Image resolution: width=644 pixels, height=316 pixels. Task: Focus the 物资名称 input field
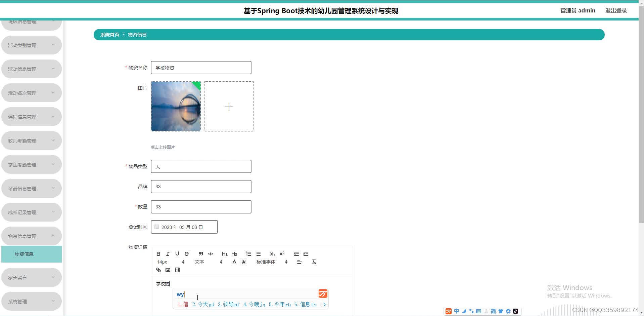pos(201,68)
